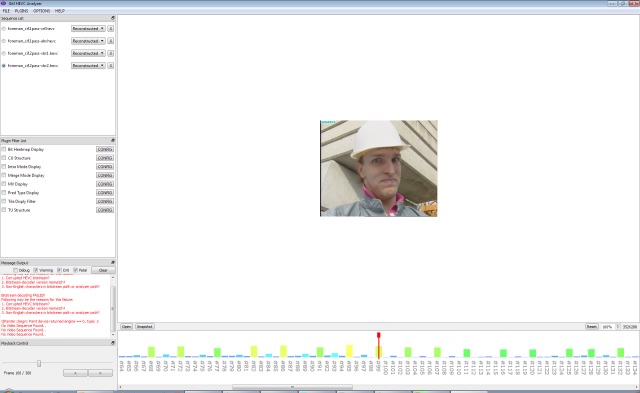The width and height of the screenshot is (640, 393).
Task: Close the first foreman sequence entry
Action: (x=111, y=29)
